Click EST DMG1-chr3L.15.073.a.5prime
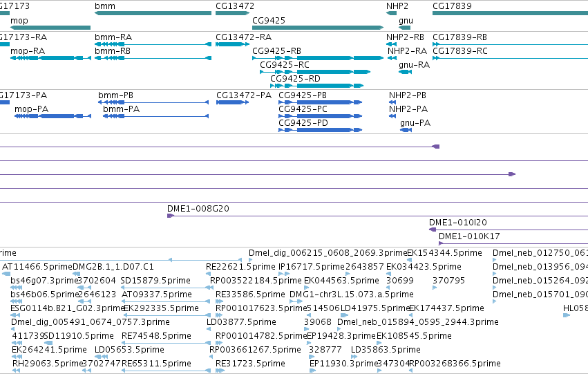 [352, 294]
